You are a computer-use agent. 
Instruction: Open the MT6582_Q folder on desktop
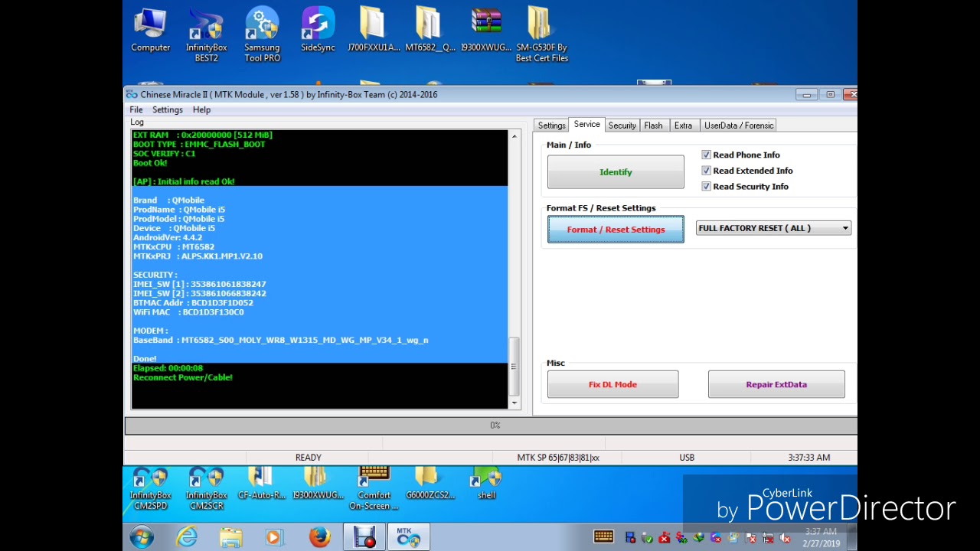click(430, 31)
